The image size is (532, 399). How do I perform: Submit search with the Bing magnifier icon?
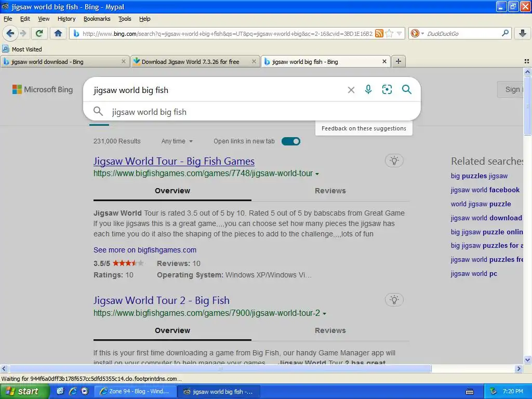click(x=406, y=89)
